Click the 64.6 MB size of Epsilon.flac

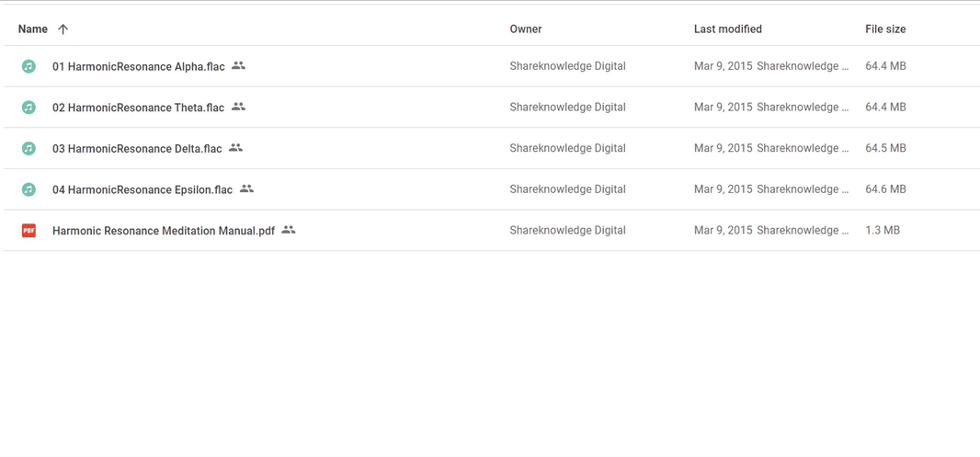pos(885,189)
